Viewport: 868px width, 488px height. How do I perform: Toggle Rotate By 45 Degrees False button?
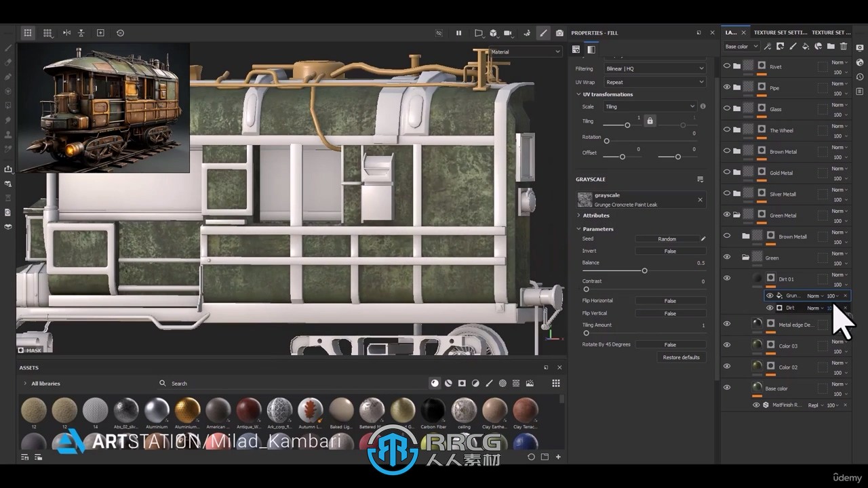670,344
